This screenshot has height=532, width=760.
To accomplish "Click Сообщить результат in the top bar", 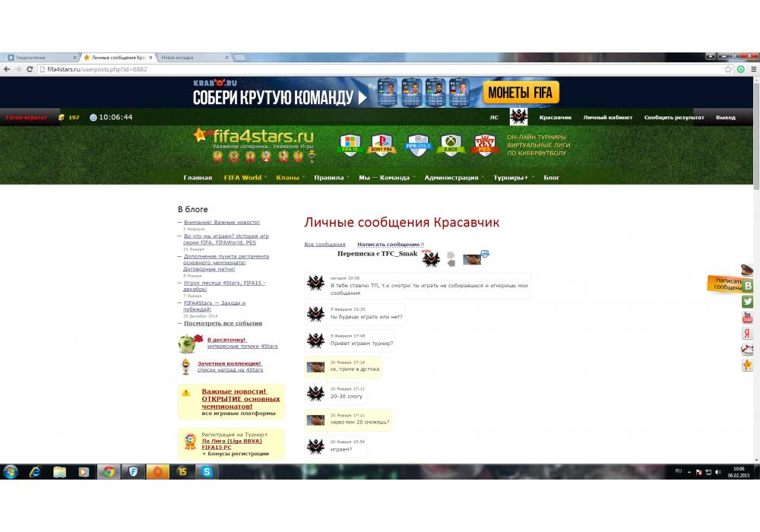I will pyautogui.click(x=674, y=118).
